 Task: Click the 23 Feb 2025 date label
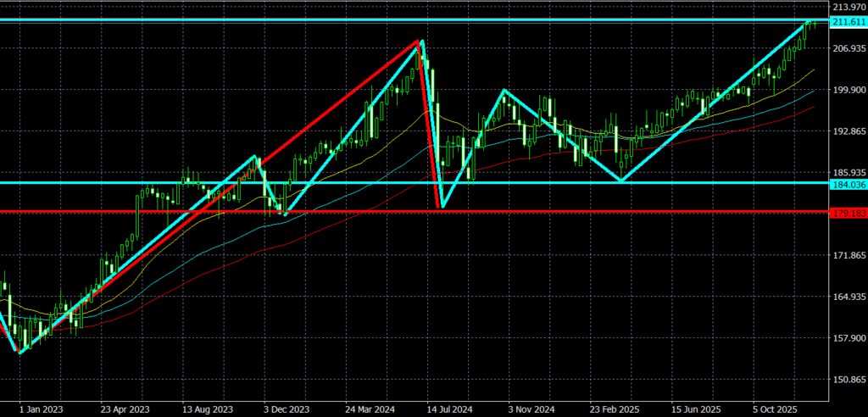[x=614, y=408]
